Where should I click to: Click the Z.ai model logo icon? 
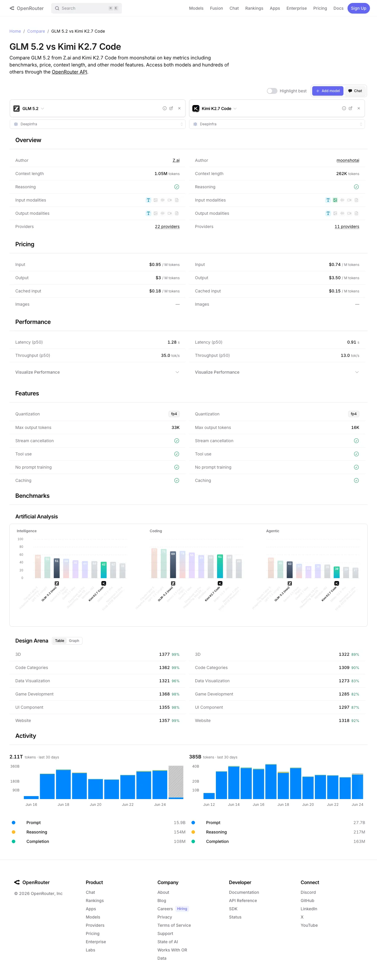(16, 109)
